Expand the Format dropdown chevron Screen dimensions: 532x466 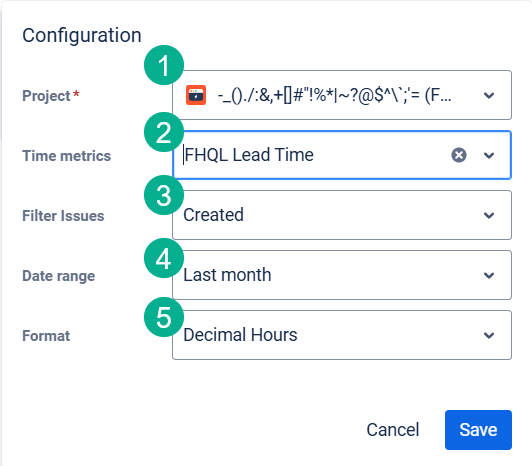tap(489, 335)
